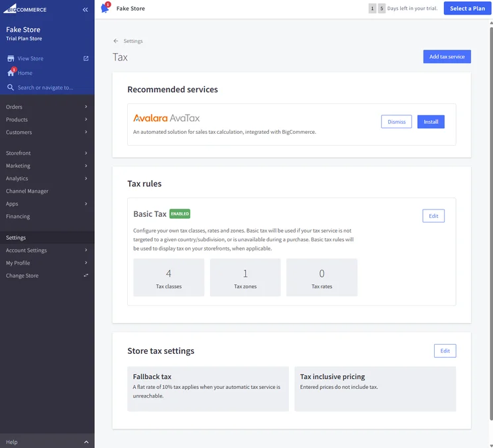
Task: Click the Tax inclusive pricing card
Action: (375, 389)
